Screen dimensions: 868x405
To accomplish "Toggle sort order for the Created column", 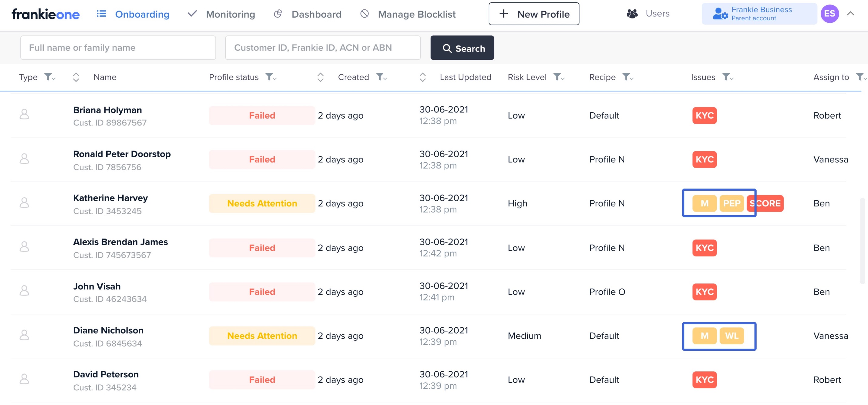I will click(320, 77).
